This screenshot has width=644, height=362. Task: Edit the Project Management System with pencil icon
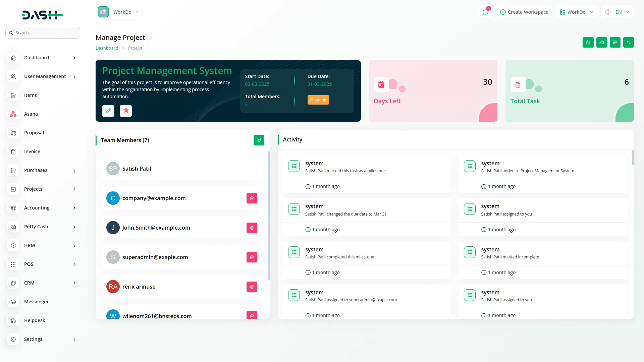tap(108, 111)
